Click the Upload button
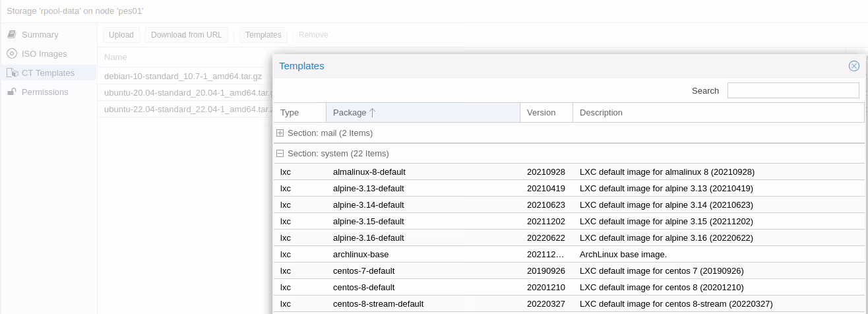 pos(121,35)
